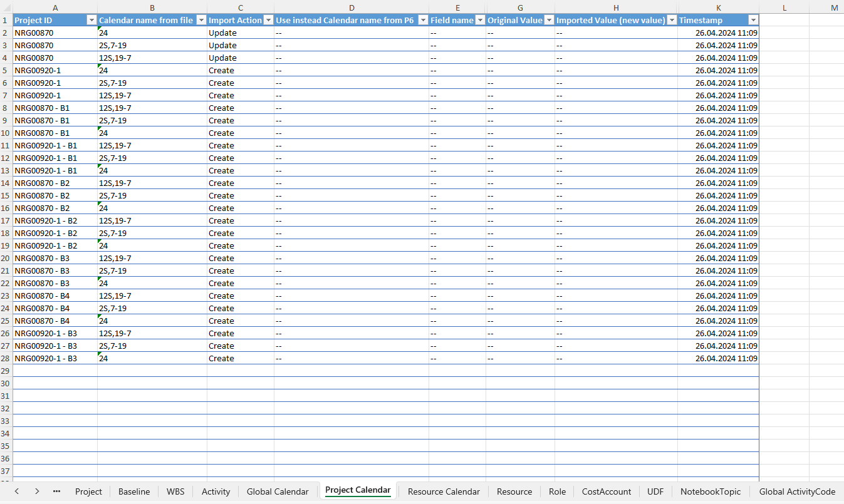This screenshot has width=844, height=504.
Task: Open the NotebookTopic sheet tab
Action: coord(711,491)
